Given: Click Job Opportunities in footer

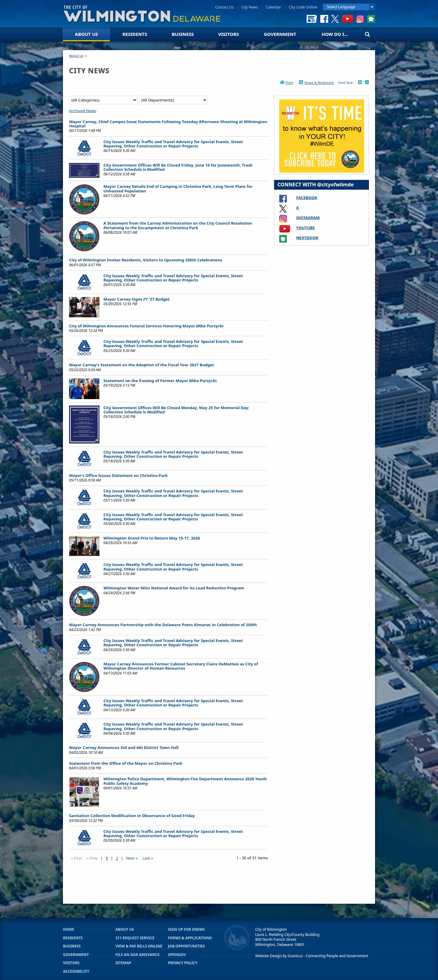Looking at the screenshot, I should click(x=186, y=946).
